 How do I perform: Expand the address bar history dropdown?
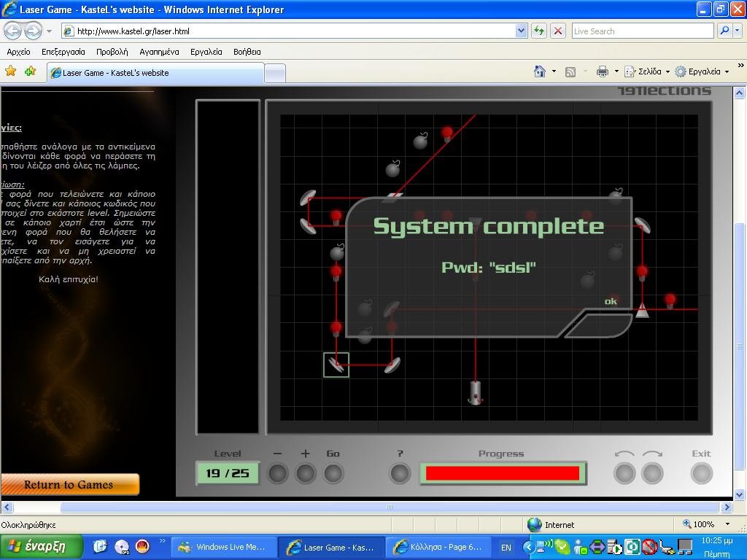(521, 31)
